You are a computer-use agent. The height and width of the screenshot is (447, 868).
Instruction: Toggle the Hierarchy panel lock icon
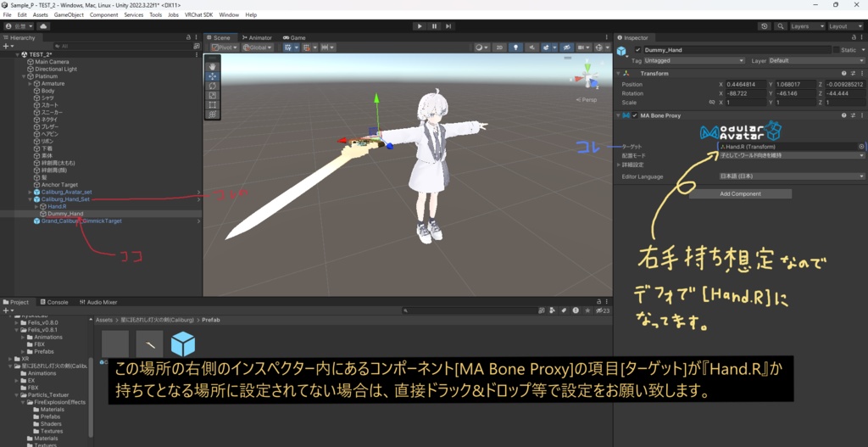tap(188, 37)
